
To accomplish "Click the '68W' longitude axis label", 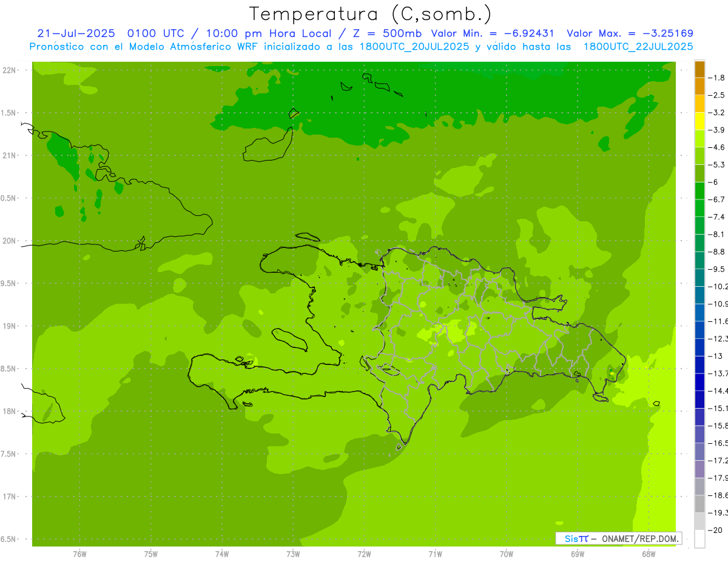I will pyautogui.click(x=649, y=554).
